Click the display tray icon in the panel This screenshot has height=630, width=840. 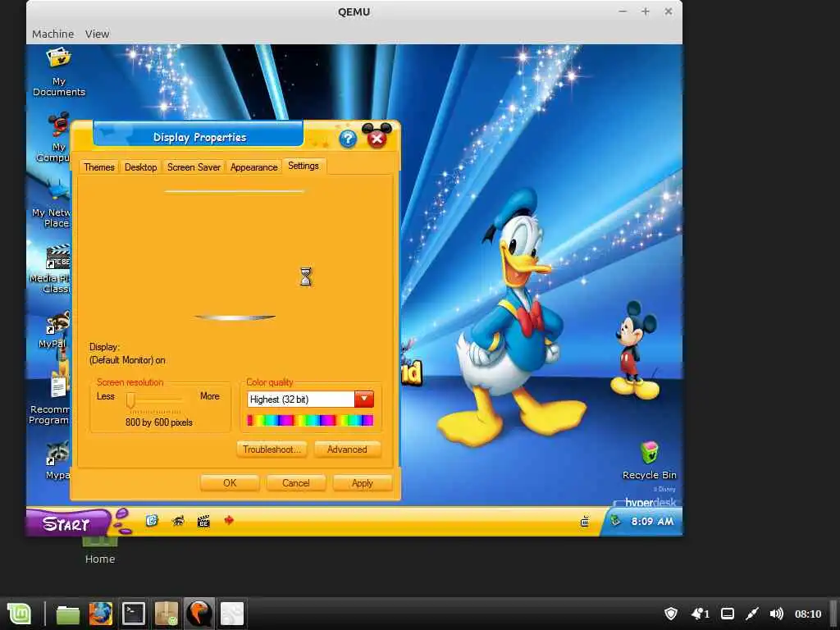(728, 614)
